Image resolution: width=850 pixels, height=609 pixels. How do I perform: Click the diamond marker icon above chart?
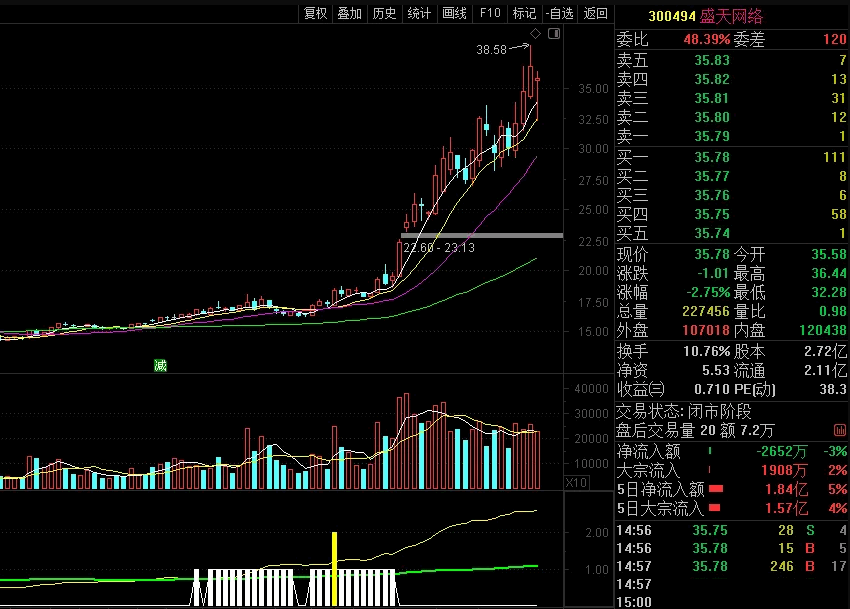[536, 34]
